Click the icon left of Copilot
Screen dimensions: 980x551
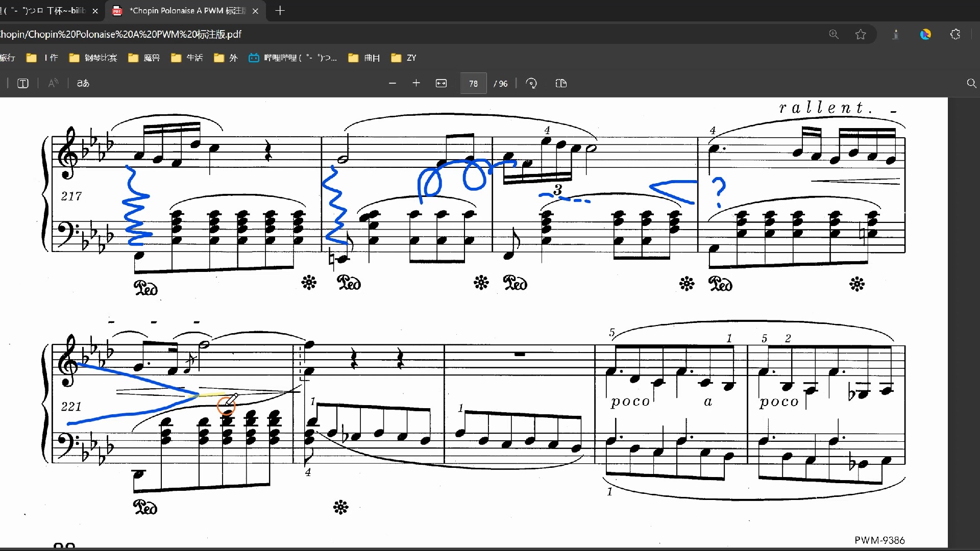click(x=895, y=34)
